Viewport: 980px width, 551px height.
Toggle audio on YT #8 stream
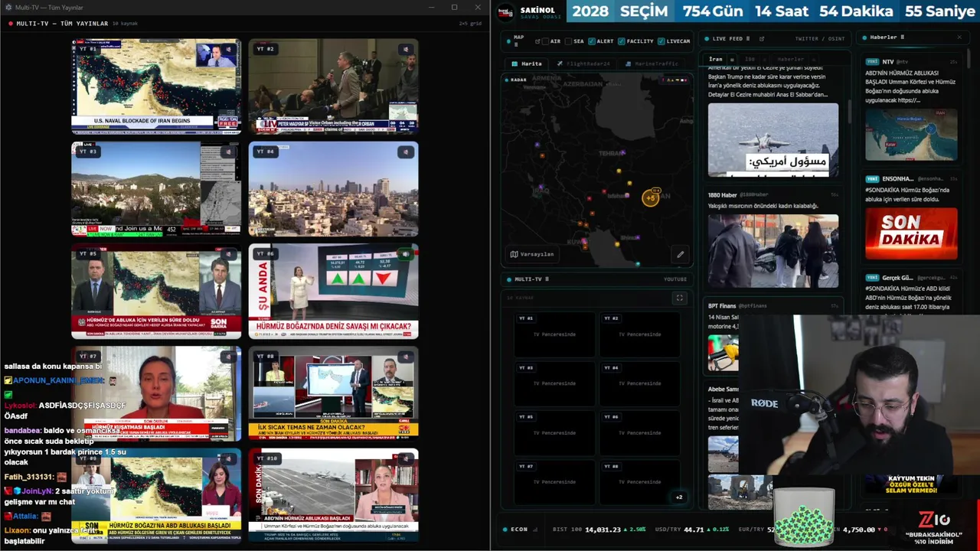406,356
